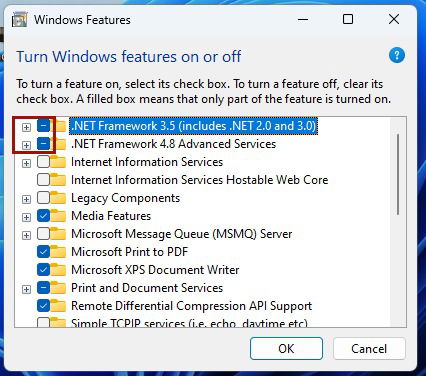The width and height of the screenshot is (426, 376).
Task: Maximize the Windows Features window
Action: pos(348,19)
